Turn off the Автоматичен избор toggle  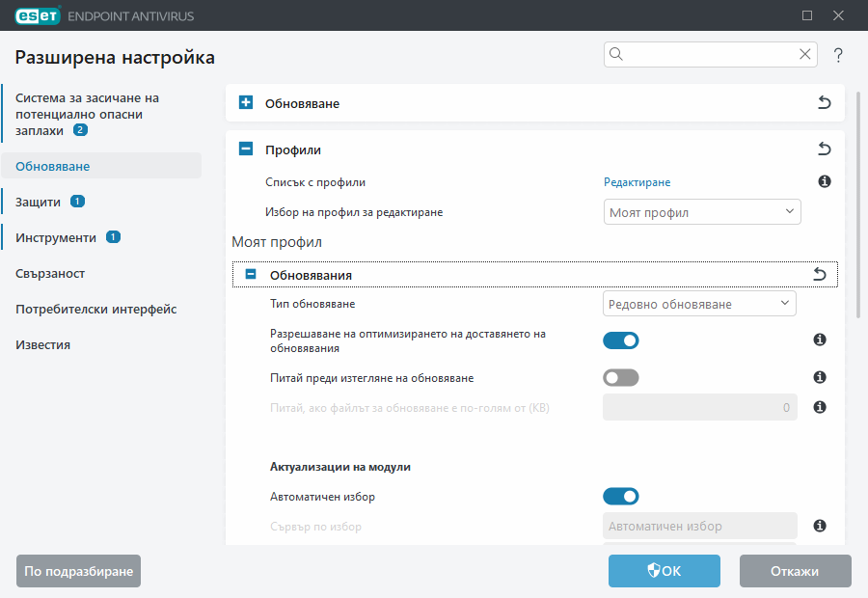[x=621, y=496]
